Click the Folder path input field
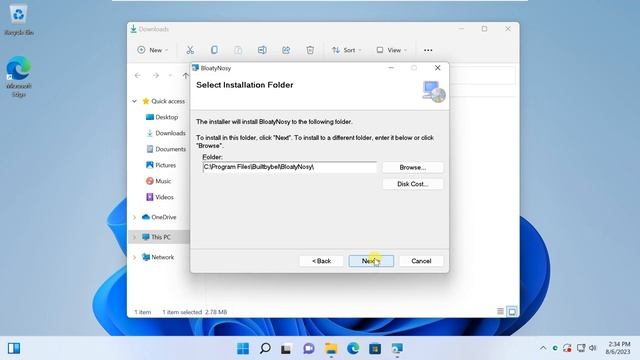This screenshot has height=360, width=640. 289,167
